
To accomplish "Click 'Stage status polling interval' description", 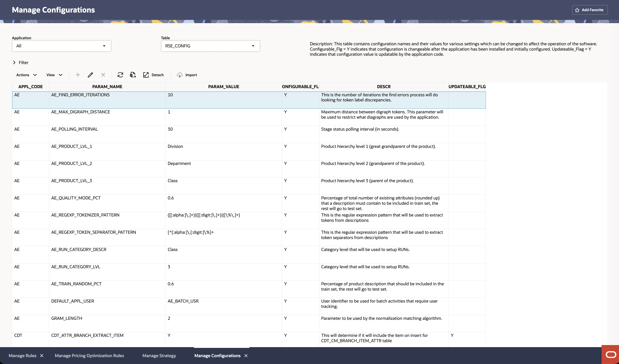I will coord(360,129).
